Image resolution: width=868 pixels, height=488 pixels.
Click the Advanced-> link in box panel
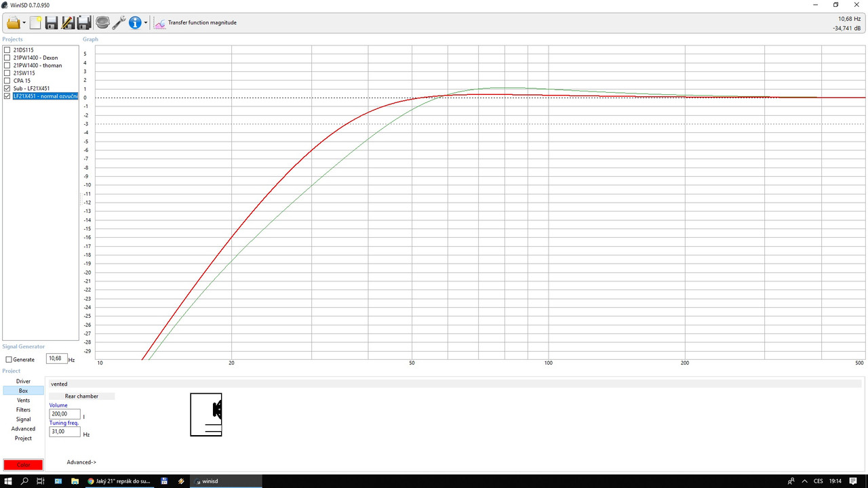pos(81,462)
